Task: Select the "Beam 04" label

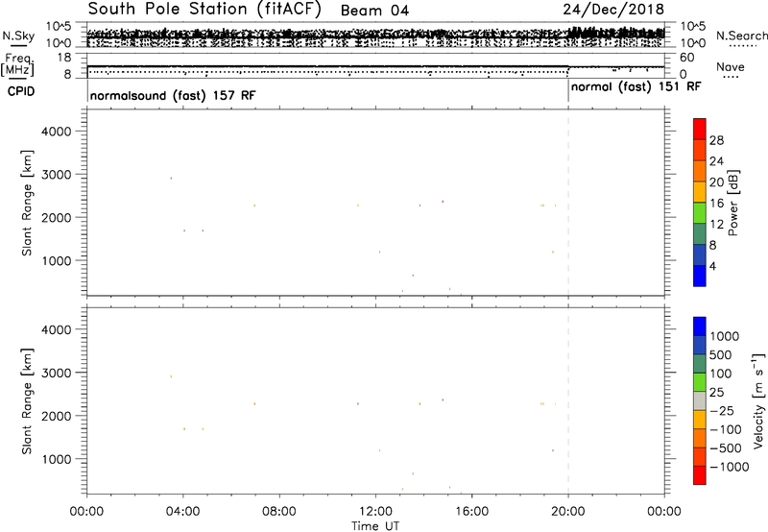Action: click(374, 11)
